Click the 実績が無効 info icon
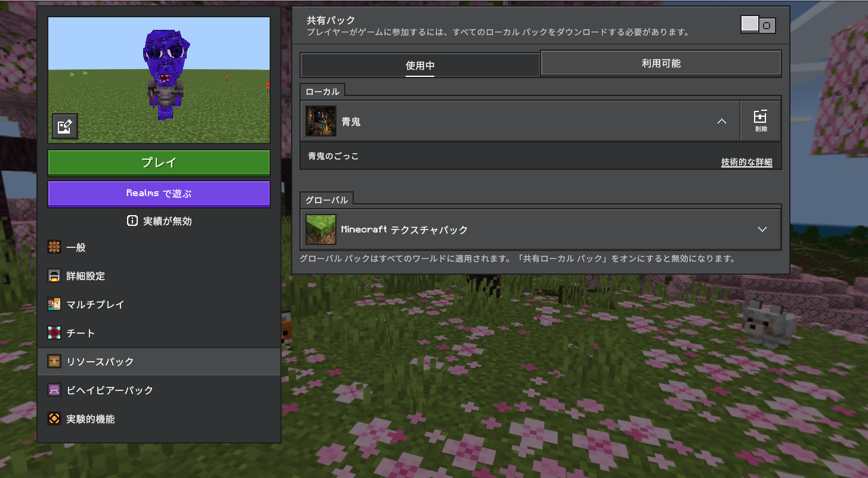 point(132,221)
